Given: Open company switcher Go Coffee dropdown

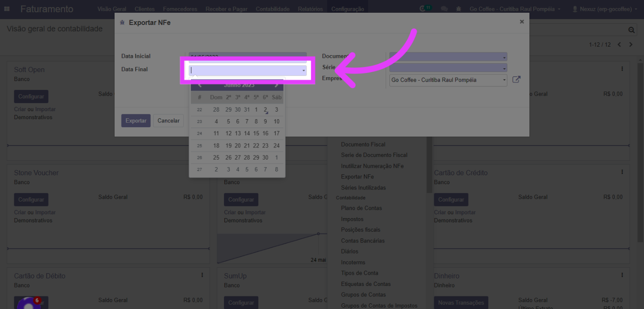Looking at the screenshot, I should pos(515,9).
